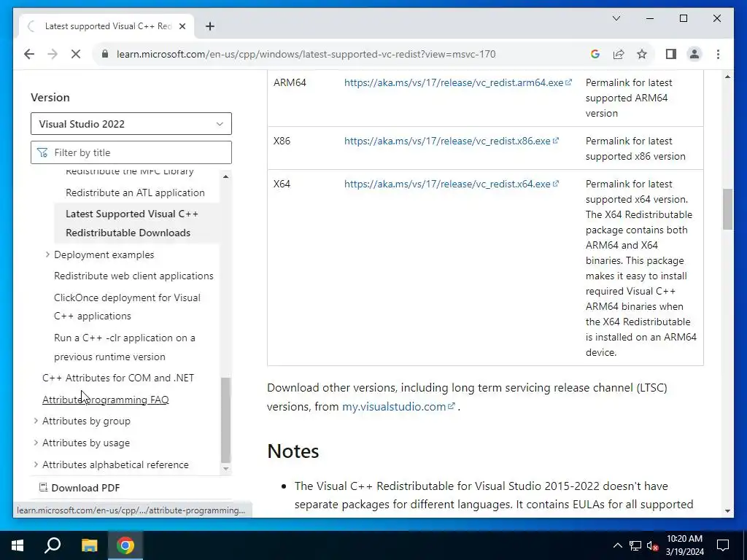This screenshot has height=560, width=747.
Task: Open the Windows Start menu
Action: coord(18,545)
